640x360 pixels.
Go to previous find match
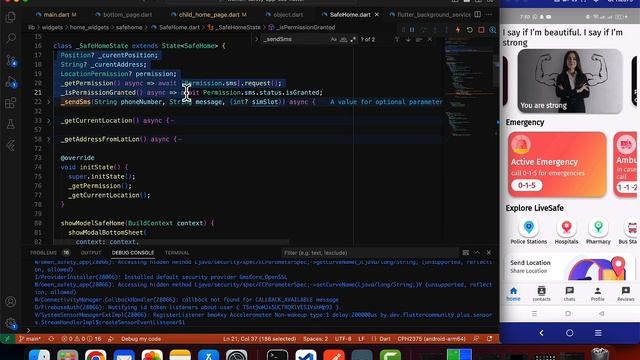coord(397,40)
